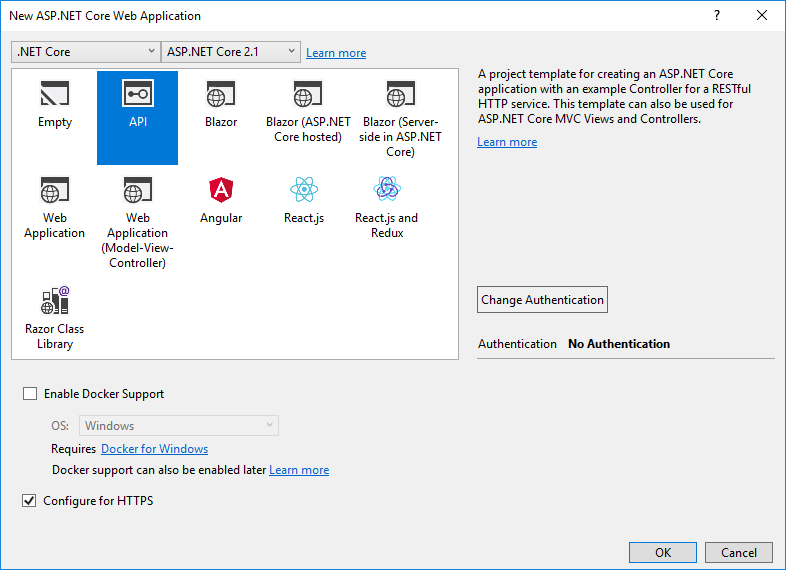The height and width of the screenshot is (570, 786).
Task: Open the Docker for Windows link
Action: 154,449
